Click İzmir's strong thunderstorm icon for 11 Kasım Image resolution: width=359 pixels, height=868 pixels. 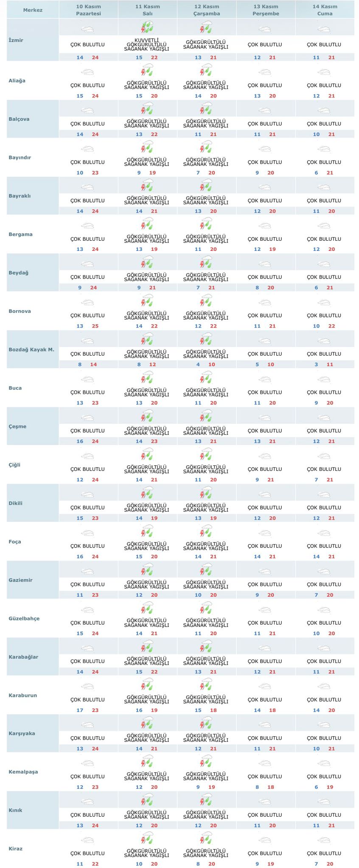147,28
